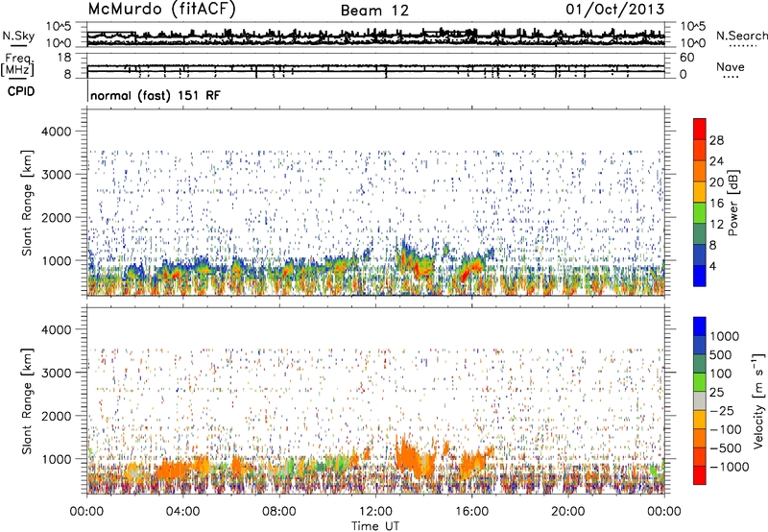Click the blue 1000 segment of velocity colorbar
Viewport: 768px width, 532px height.
tap(700, 326)
